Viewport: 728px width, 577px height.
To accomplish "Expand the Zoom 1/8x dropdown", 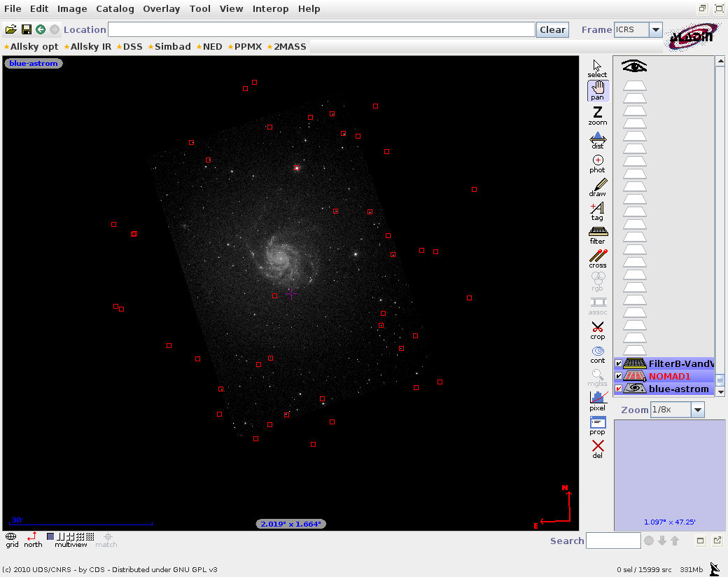I will [697, 410].
